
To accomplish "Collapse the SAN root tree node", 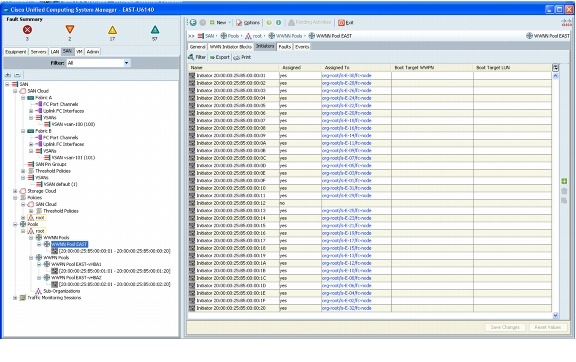I will point(7,84).
